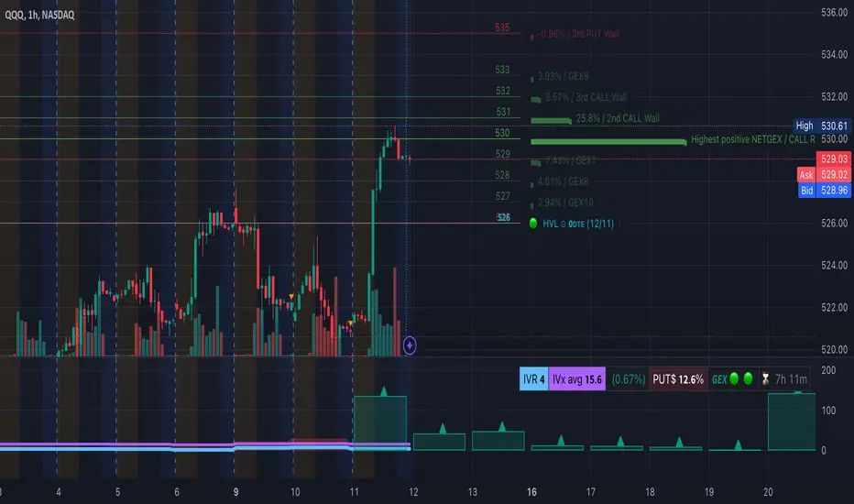854x504 pixels.
Task: Click the '25.8% / 2nd CALL Wall' label
Action: tap(618, 118)
